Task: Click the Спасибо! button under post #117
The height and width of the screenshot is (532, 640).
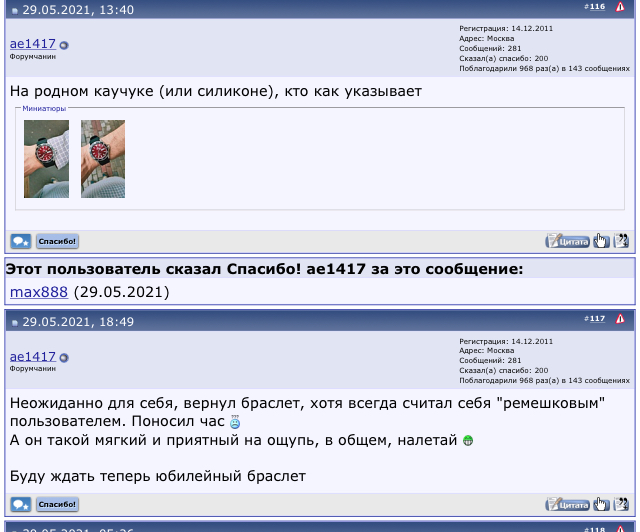Action: pyautogui.click(x=57, y=504)
